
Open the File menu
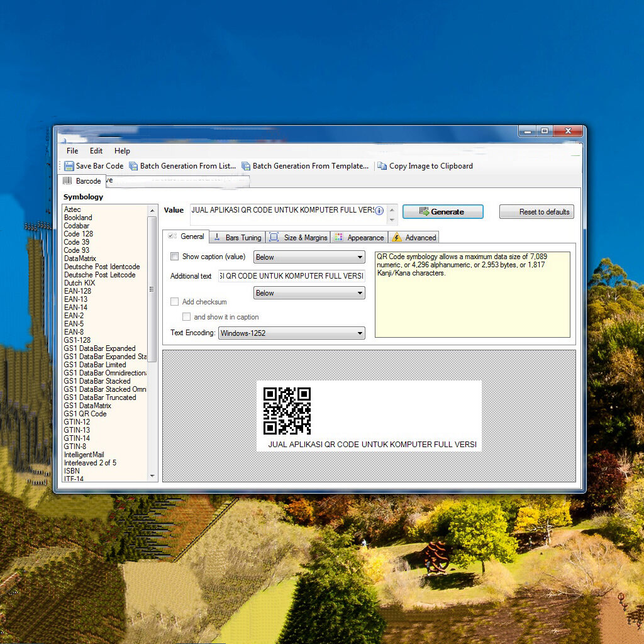click(x=71, y=151)
